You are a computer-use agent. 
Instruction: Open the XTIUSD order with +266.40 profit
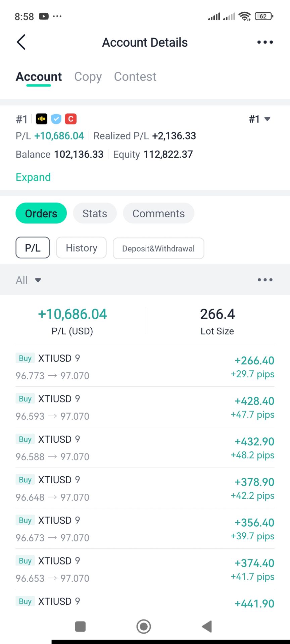point(145,367)
